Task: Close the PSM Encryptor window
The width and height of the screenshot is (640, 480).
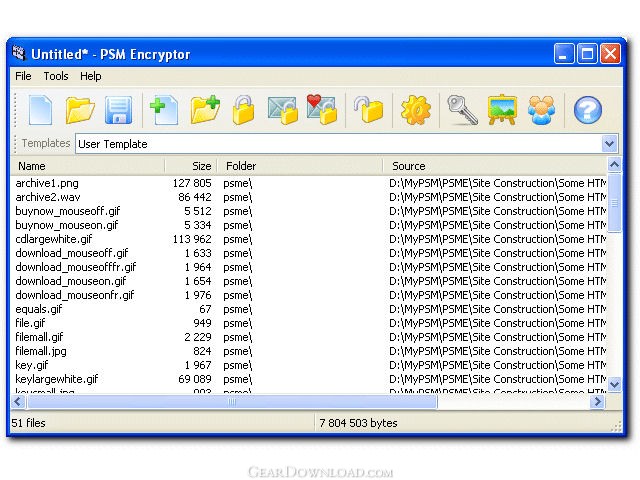Action: pos(610,54)
